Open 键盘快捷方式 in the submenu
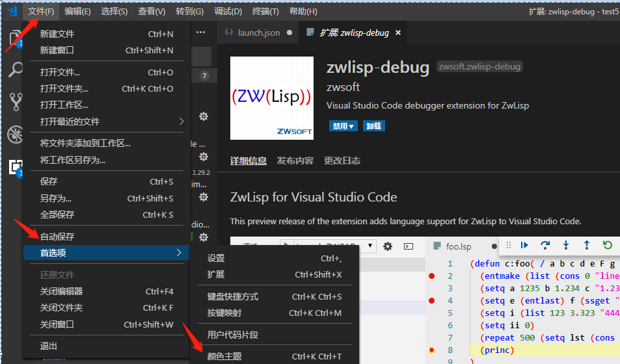This screenshot has width=620, height=364. [x=275, y=296]
